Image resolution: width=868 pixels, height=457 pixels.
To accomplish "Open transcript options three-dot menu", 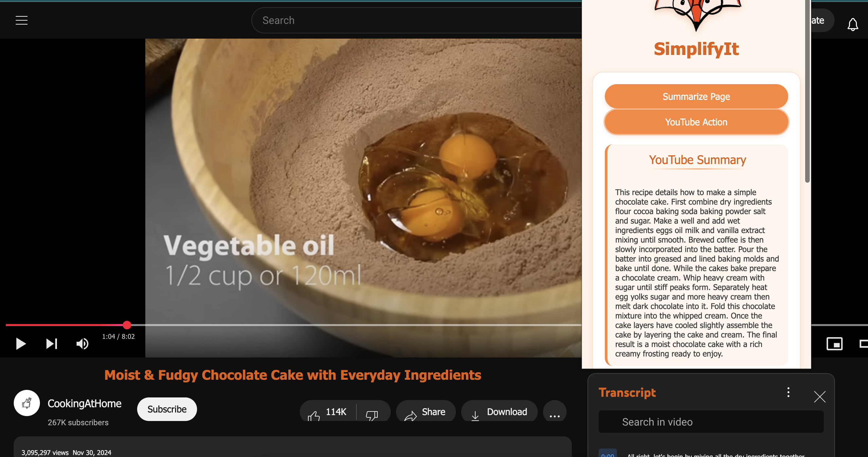I will 788,392.
